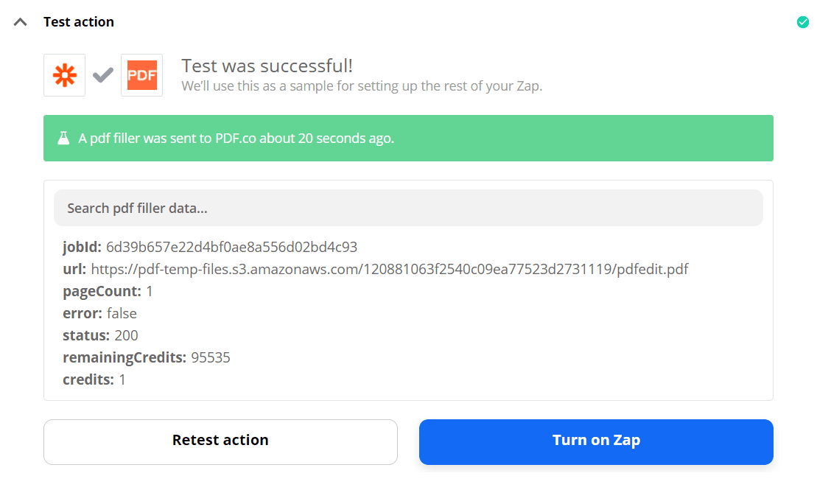Click the green success checkmark indicator

pos(803,21)
